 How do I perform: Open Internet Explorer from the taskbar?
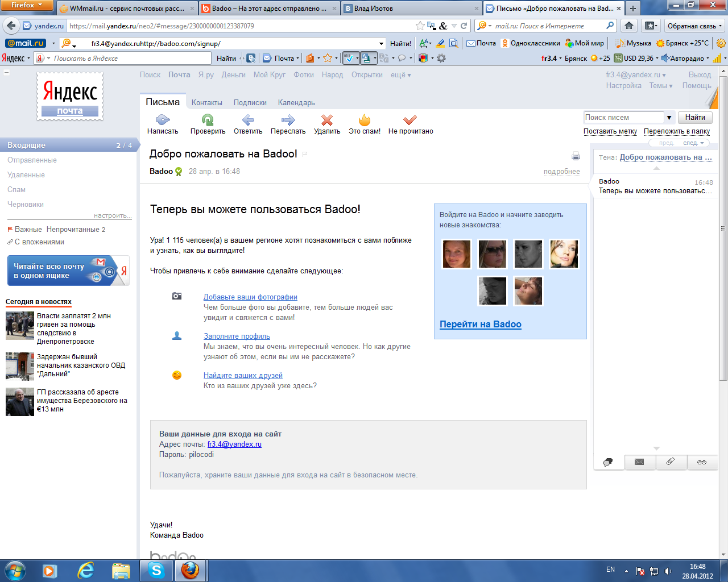pyautogui.click(x=86, y=570)
